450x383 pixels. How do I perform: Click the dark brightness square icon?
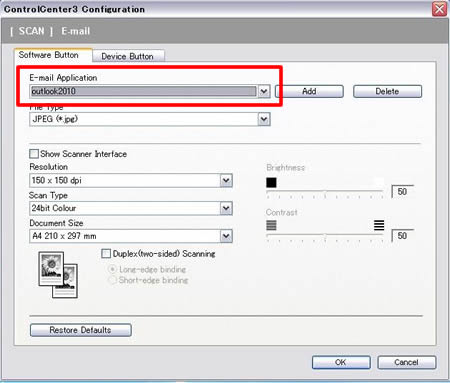click(x=271, y=182)
